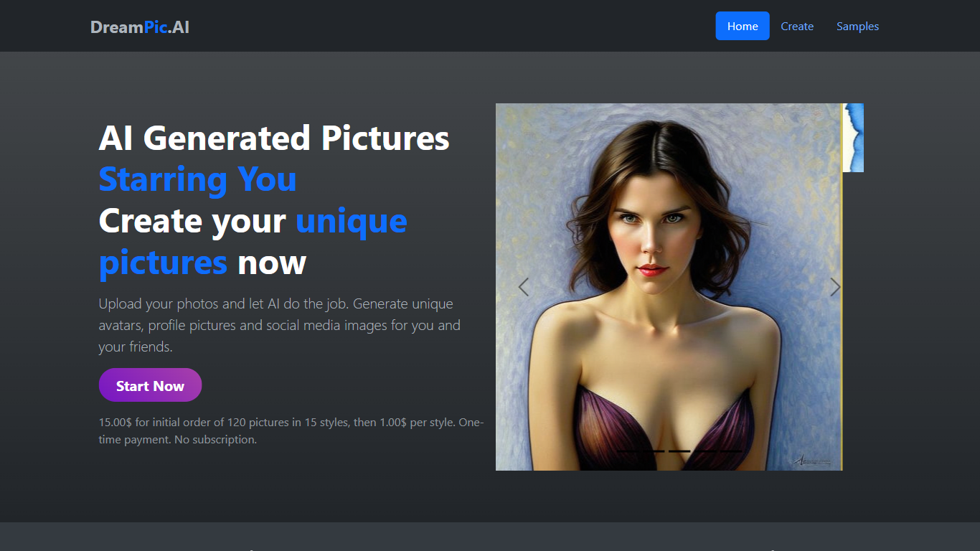
Task: Switch to the Create page
Action: [797, 27]
